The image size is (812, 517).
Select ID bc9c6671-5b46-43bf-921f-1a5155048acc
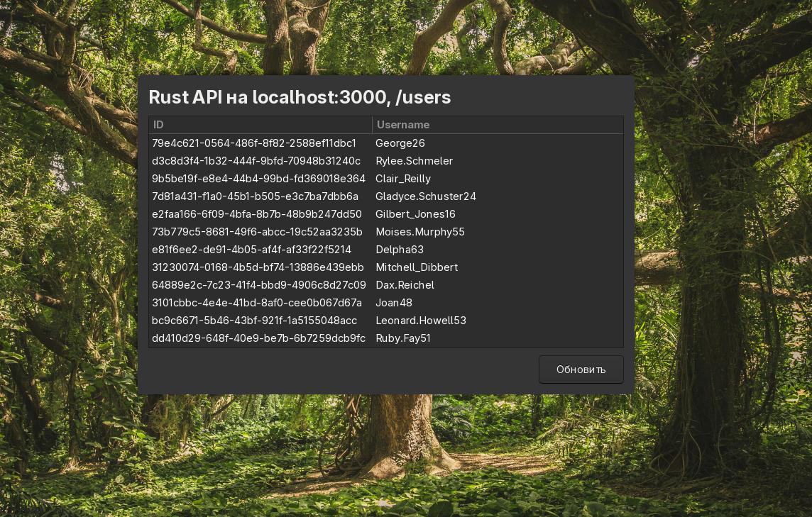pos(254,321)
